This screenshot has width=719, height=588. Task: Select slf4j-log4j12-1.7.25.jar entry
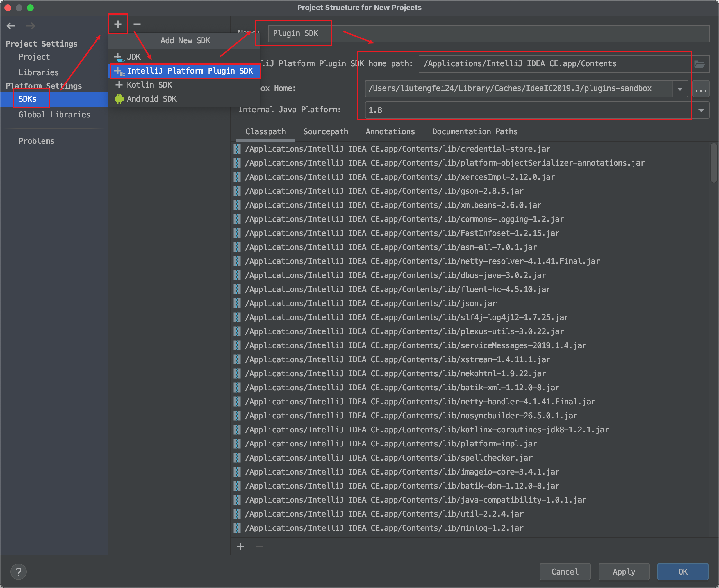(x=471, y=317)
